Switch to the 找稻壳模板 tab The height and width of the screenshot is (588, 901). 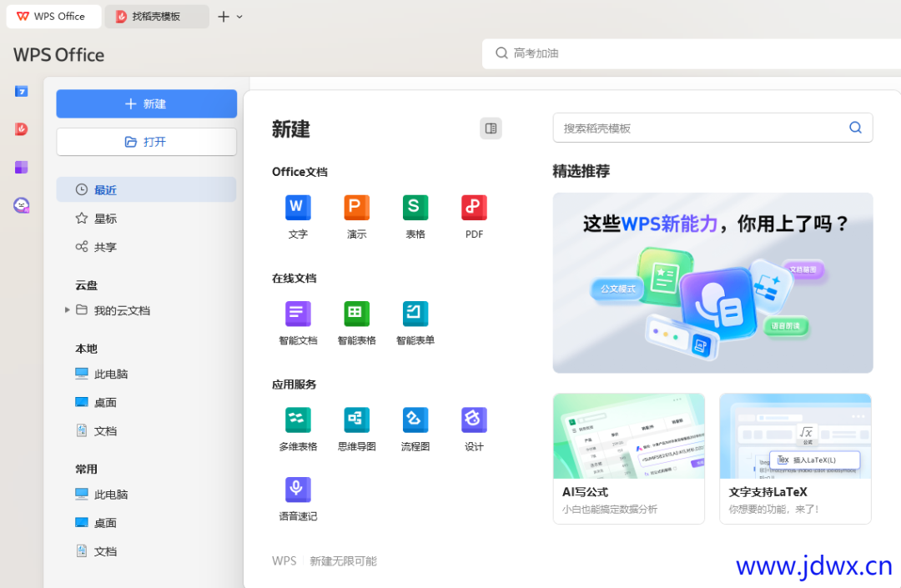(x=157, y=17)
